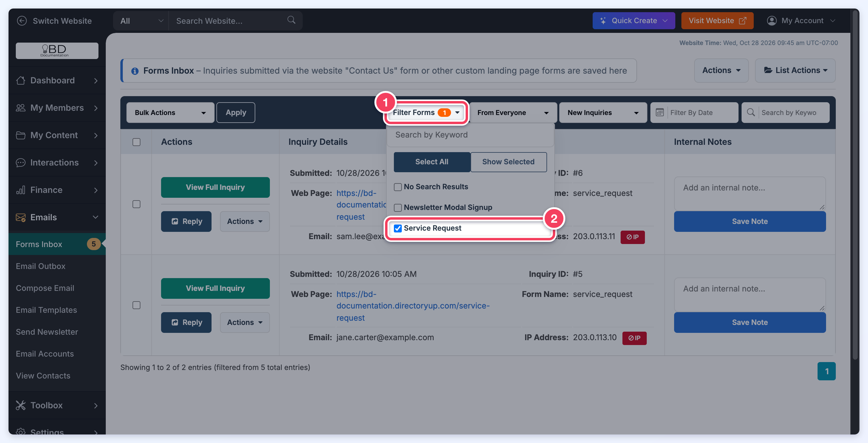Click the block IP badge for 203.0.113.11

coord(632,237)
